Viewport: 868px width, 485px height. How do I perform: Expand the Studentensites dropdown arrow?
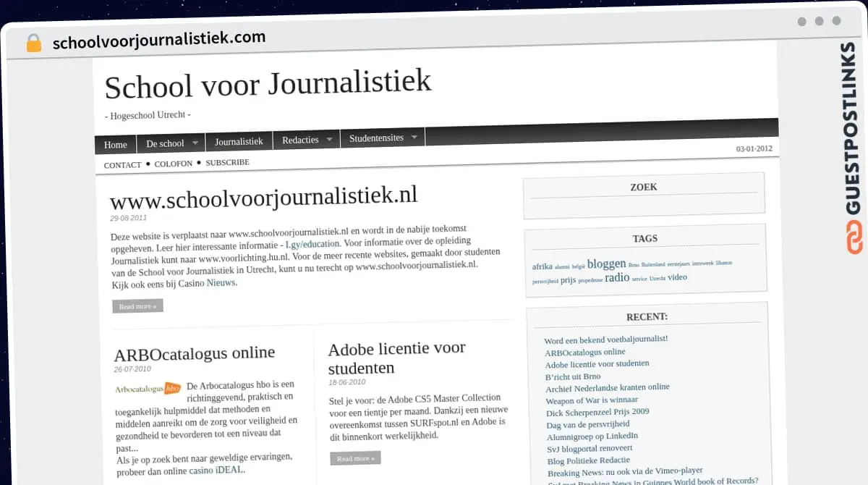[414, 136]
